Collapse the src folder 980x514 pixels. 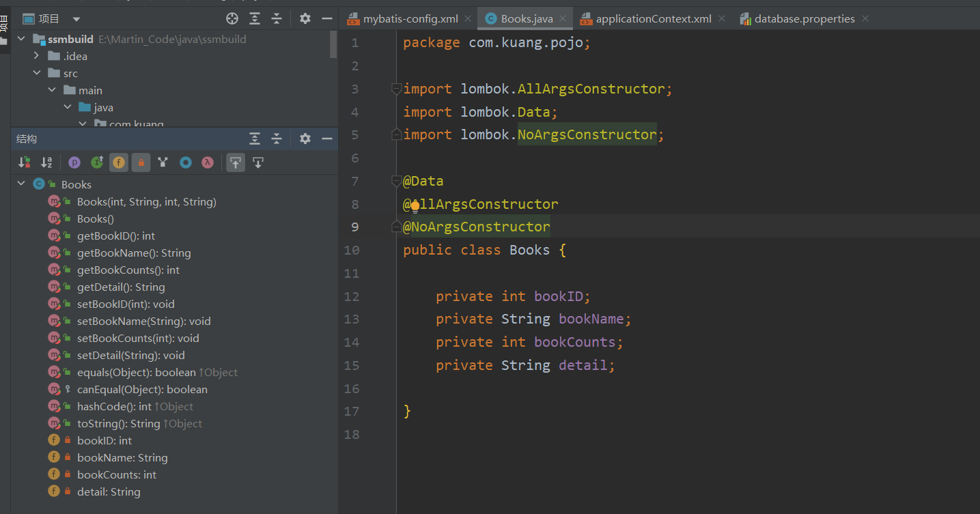click(x=36, y=73)
